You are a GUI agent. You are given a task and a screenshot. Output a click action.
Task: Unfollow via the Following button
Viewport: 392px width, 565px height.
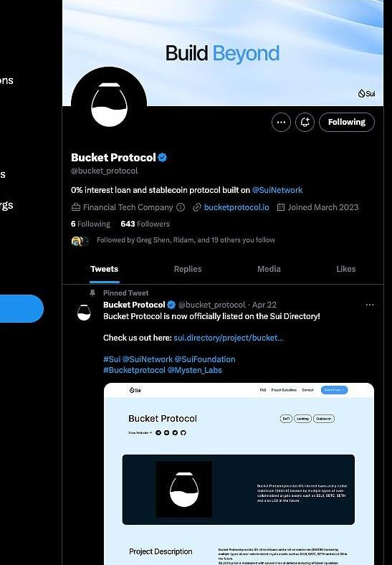pos(347,122)
